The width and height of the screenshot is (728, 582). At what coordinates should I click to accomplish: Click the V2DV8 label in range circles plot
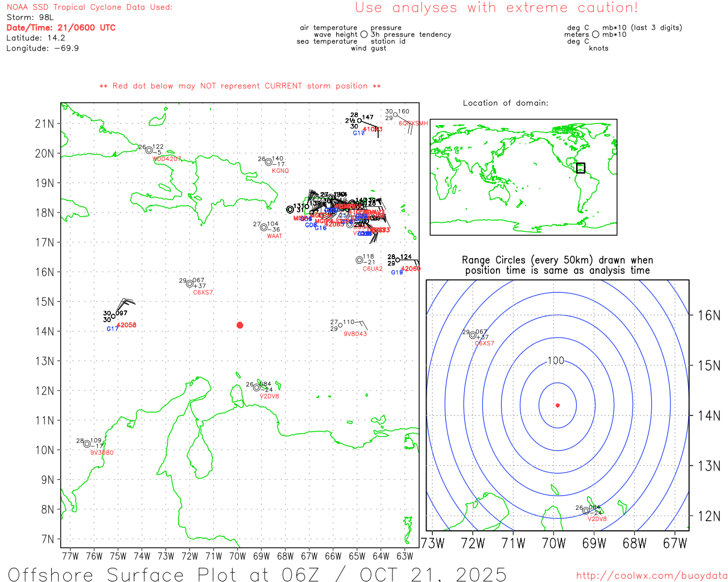pyautogui.click(x=597, y=519)
